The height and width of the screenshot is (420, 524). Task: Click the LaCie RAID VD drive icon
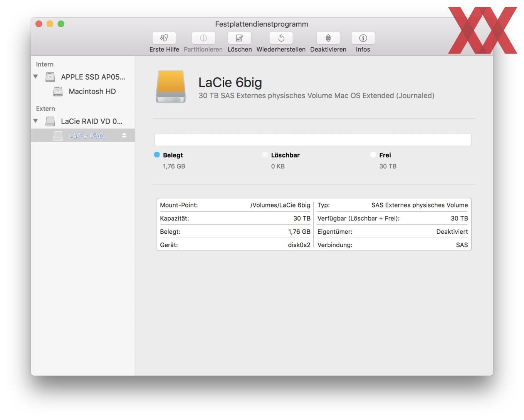(x=50, y=121)
